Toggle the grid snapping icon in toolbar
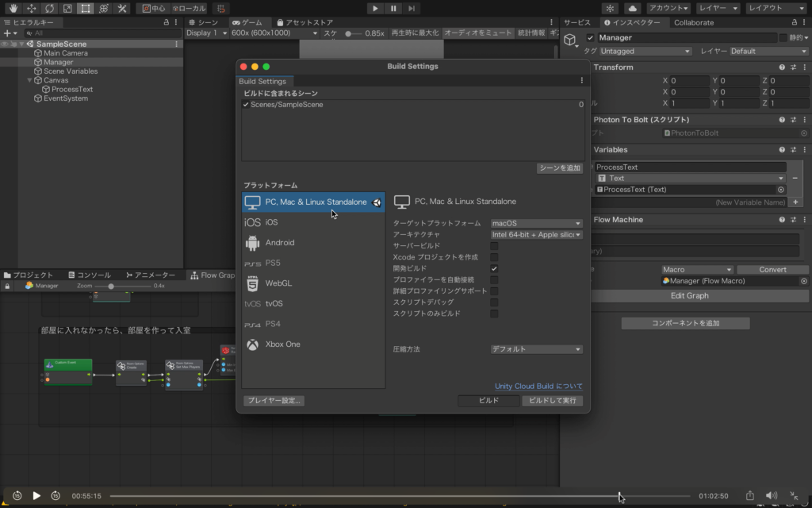The width and height of the screenshot is (812, 508). (x=221, y=8)
